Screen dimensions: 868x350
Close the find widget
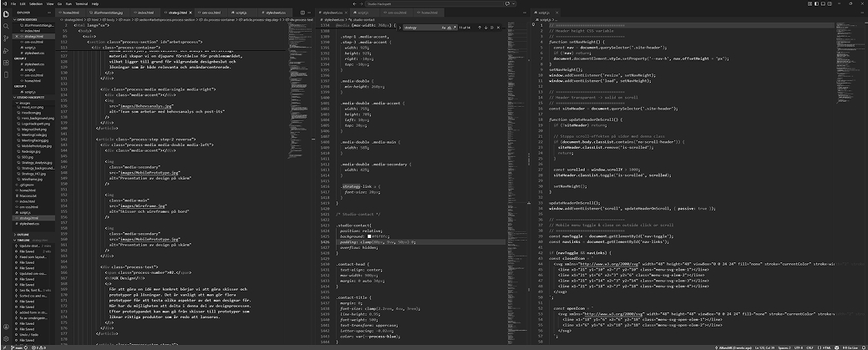coord(499,27)
